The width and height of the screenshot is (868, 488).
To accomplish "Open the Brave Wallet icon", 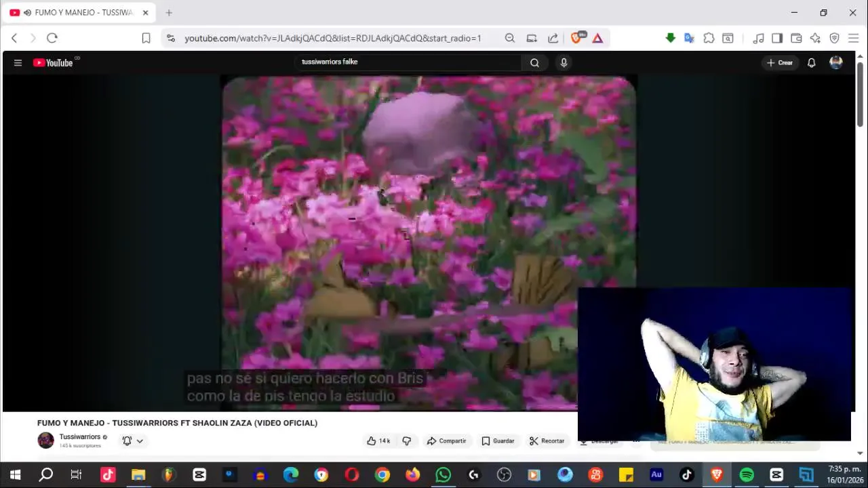I will click(x=796, y=39).
